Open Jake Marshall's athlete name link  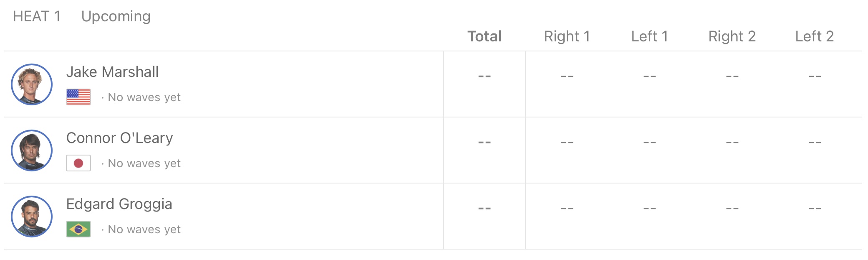point(112,72)
